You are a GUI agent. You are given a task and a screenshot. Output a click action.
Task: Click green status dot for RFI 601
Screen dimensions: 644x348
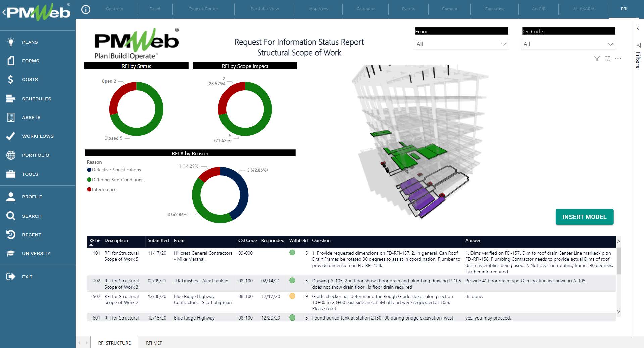pos(292,317)
